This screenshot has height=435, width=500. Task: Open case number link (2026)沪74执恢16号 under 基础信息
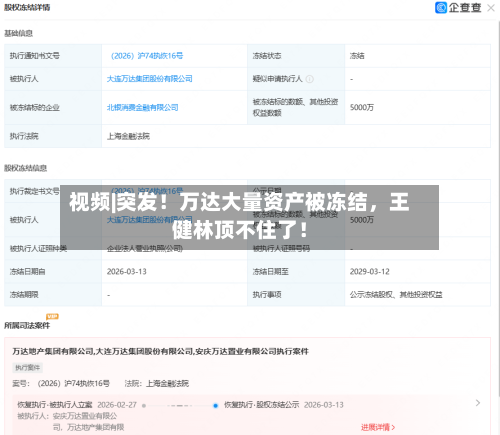tap(147, 56)
